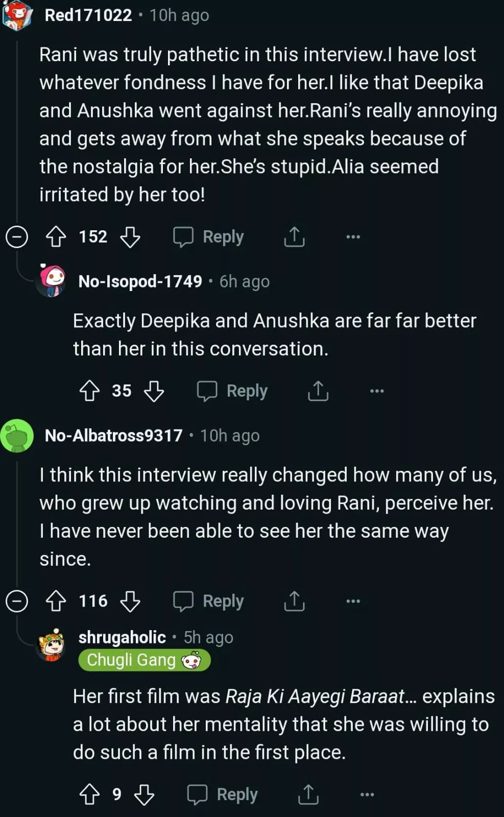Share Red171022's comment
Viewport: 504px width, 817px height.
pyautogui.click(x=294, y=237)
